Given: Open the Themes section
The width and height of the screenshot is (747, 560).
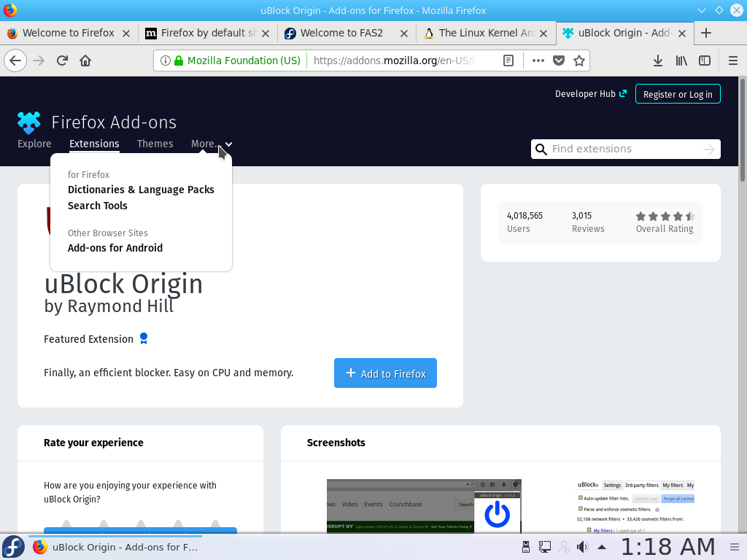Looking at the screenshot, I should (x=155, y=144).
